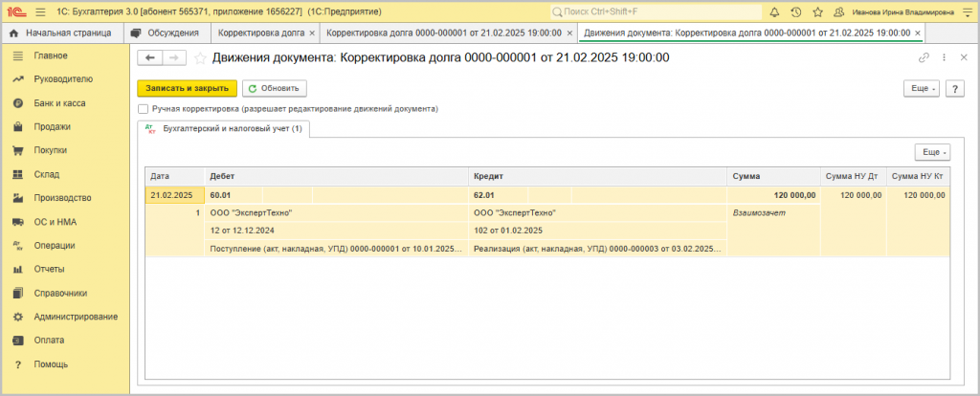Copy link to this document icon

tap(924, 57)
